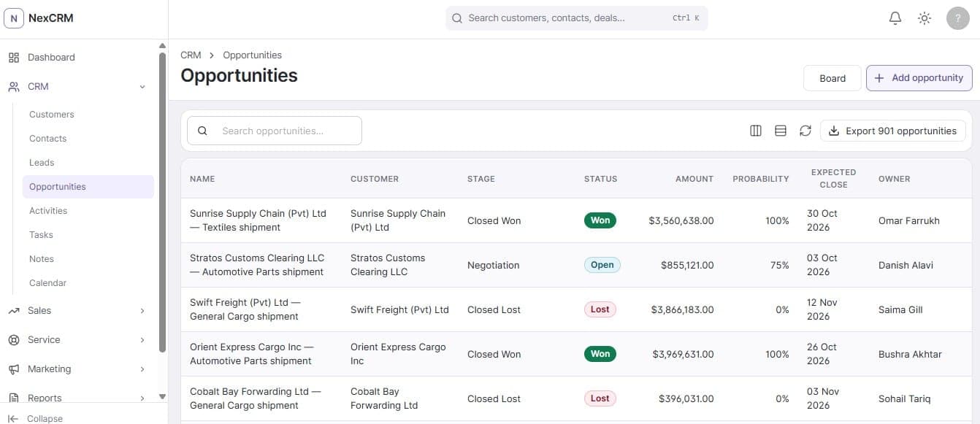Click the Lost badge in Swift Freight row
980x424 pixels.
[600, 309]
